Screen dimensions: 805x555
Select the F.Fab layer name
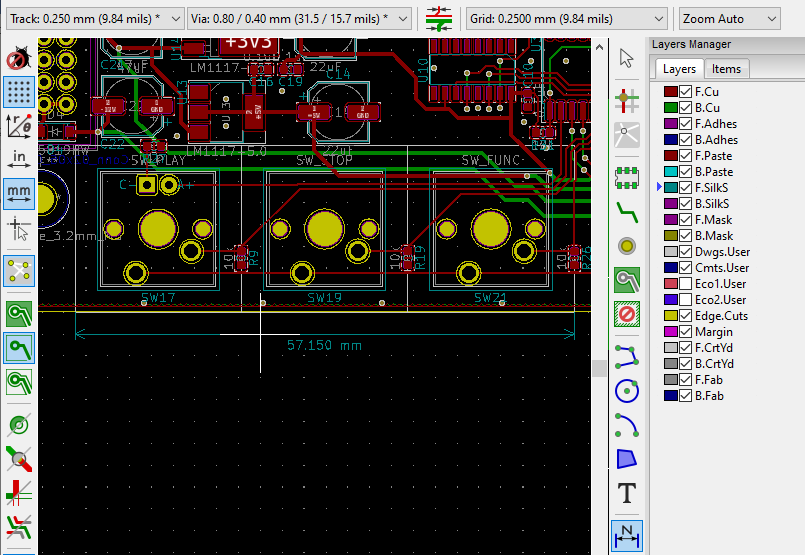pos(708,380)
